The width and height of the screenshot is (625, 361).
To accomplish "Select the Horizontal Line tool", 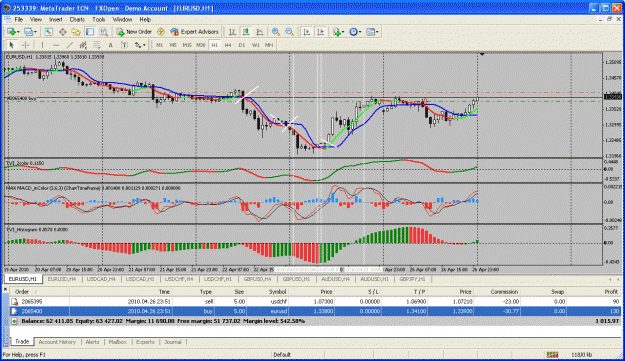I will [56, 45].
